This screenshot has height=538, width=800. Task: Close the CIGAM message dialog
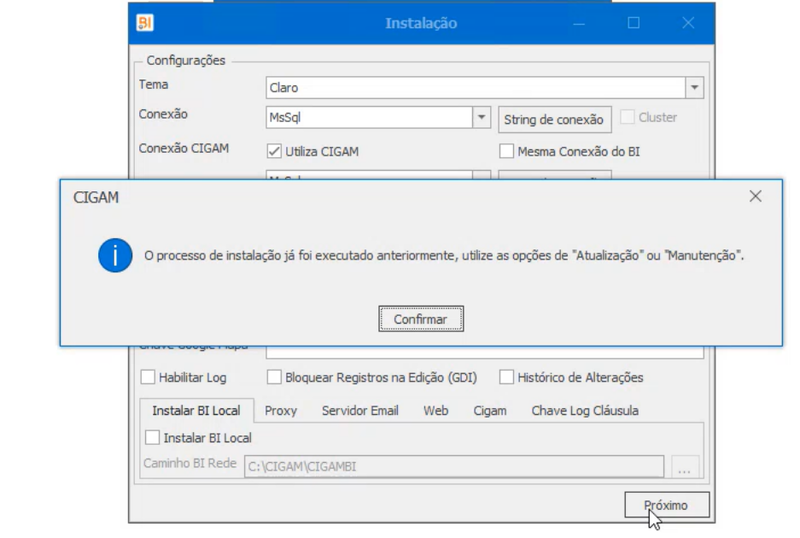coord(755,197)
